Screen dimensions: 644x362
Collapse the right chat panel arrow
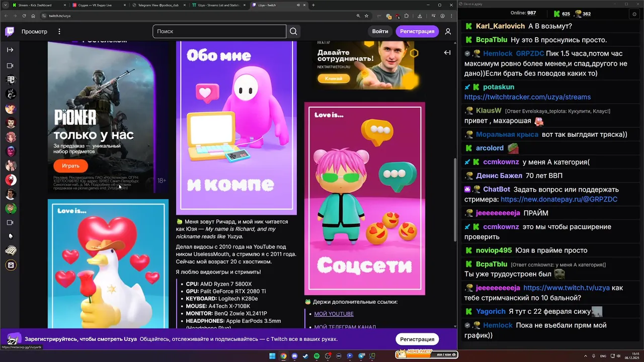447,52
